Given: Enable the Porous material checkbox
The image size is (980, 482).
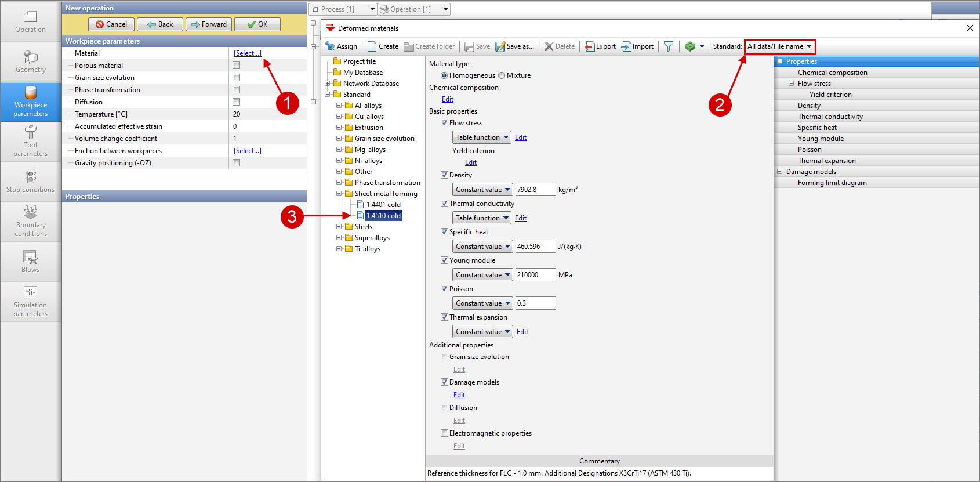Looking at the screenshot, I should pos(236,66).
